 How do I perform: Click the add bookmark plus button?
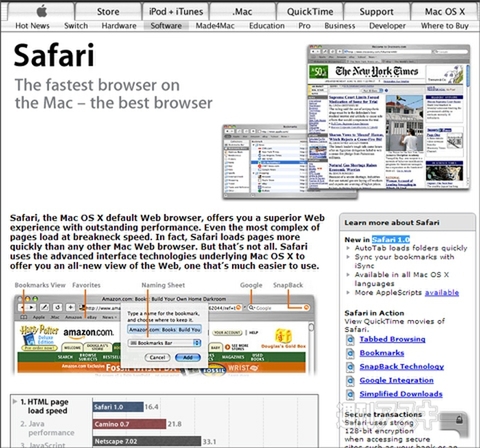(x=70, y=307)
